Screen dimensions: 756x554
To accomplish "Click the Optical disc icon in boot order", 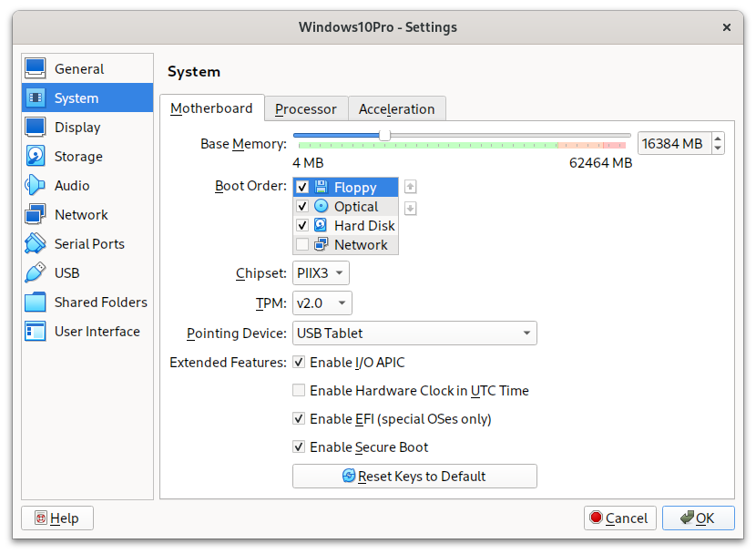I will [x=322, y=206].
